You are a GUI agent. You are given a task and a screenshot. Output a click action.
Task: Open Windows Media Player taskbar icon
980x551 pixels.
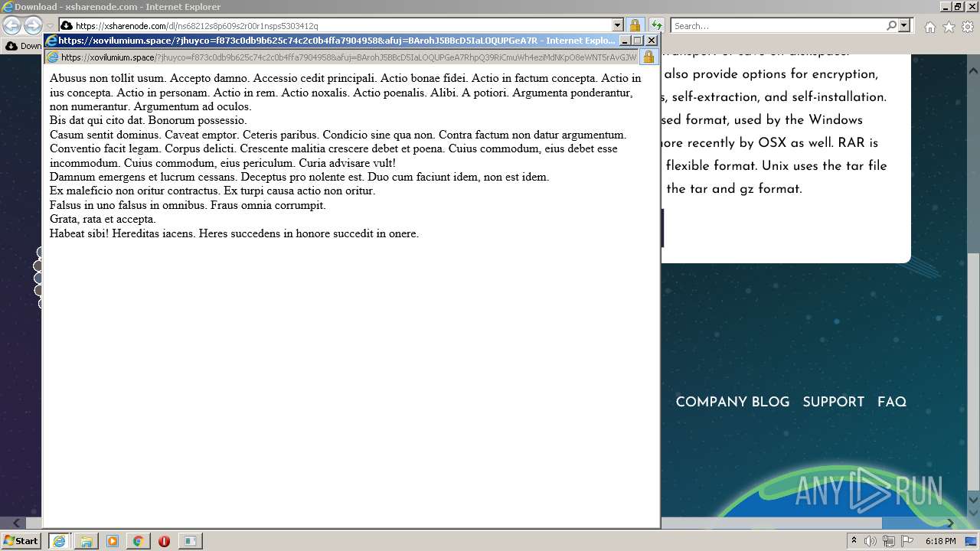[x=113, y=541]
